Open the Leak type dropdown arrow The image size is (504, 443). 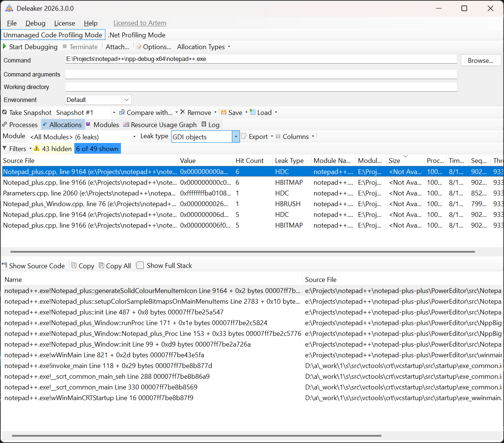236,137
